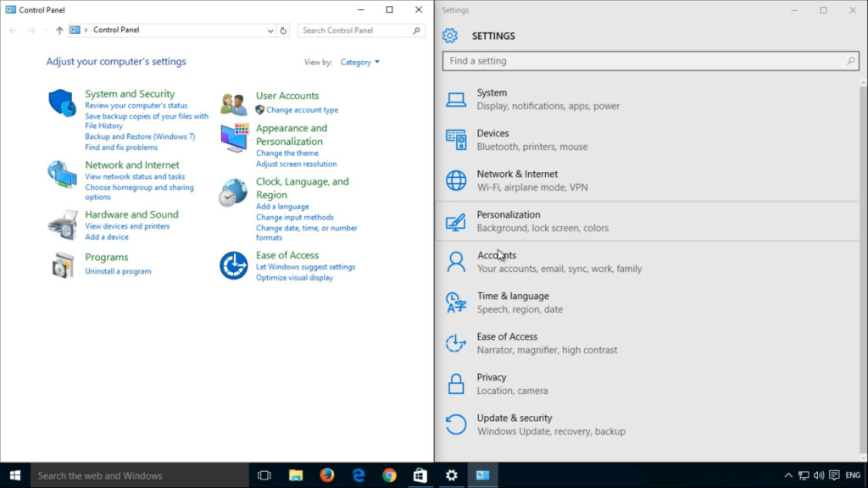
Task: Open network status icon in system tray
Action: pos(804,475)
